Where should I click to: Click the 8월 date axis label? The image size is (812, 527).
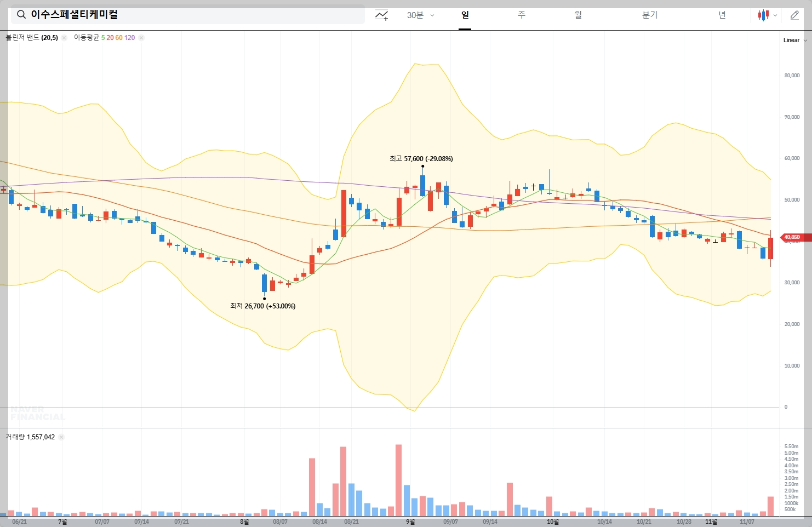244,522
